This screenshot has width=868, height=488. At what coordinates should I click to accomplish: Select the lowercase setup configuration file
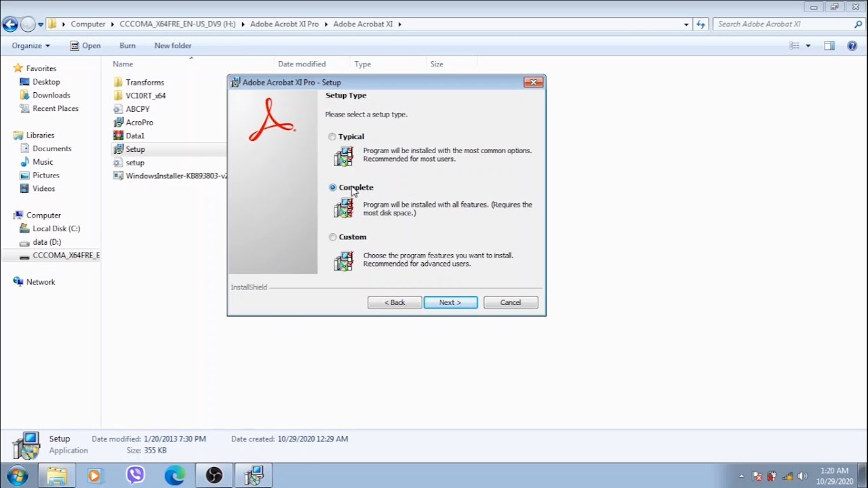point(129,163)
